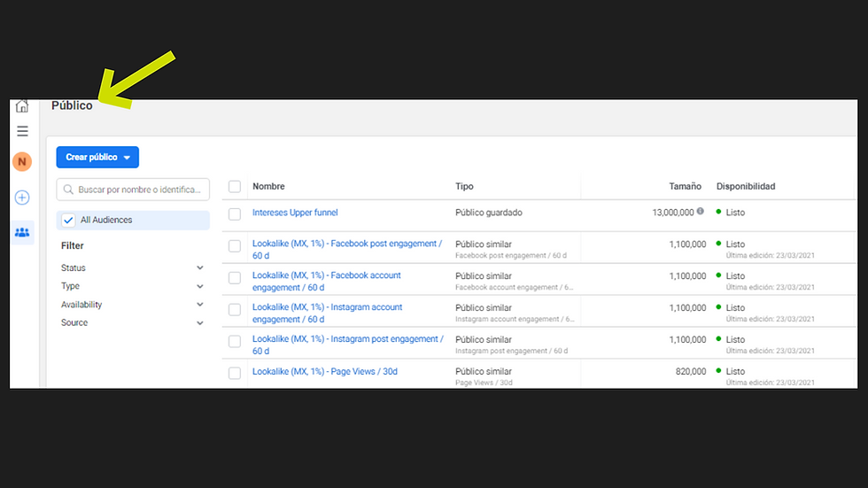Check the select-all box beside Nombre
Image resolution: width=868 pixels, height=488 pixels.
tap(235, 187)
